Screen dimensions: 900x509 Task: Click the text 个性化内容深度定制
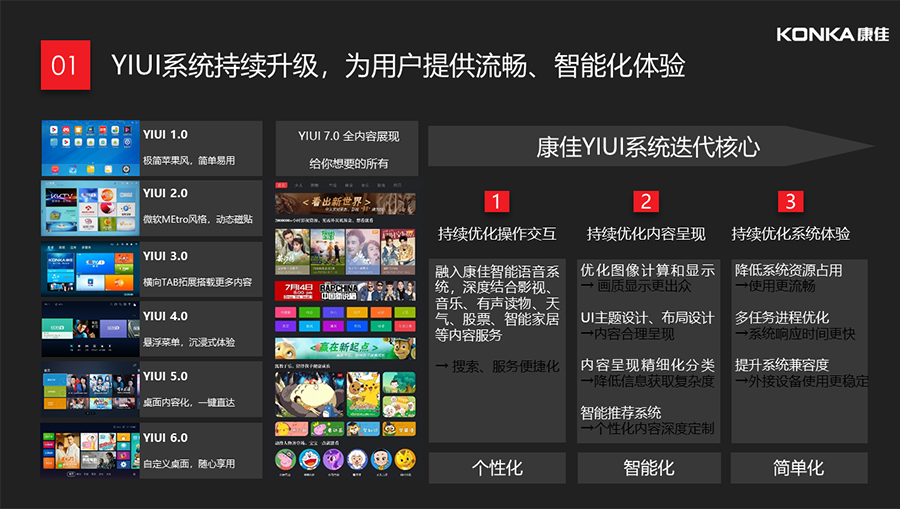point(654,429)
